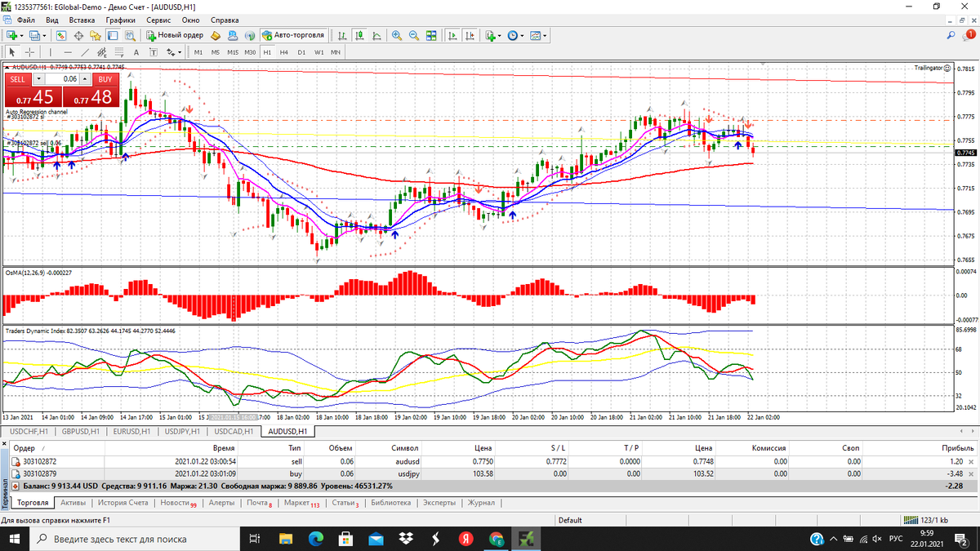Expand the arrows objects dropdown in drawing toolbar
Screen dimensions: 980x551
(180, 52)
